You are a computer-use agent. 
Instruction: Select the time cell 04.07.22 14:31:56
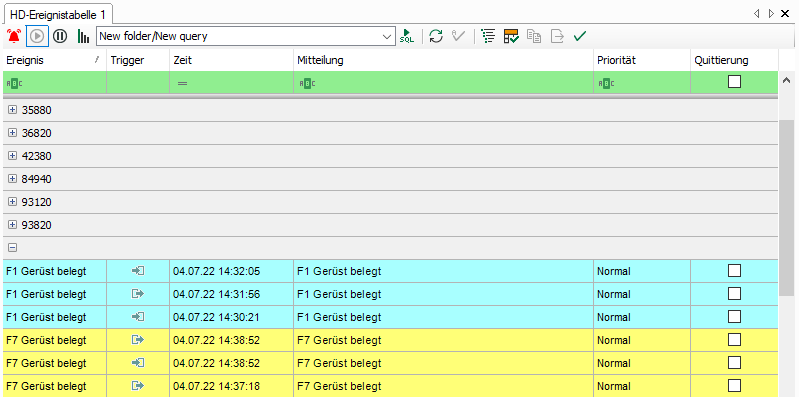(x=231, y=294)
